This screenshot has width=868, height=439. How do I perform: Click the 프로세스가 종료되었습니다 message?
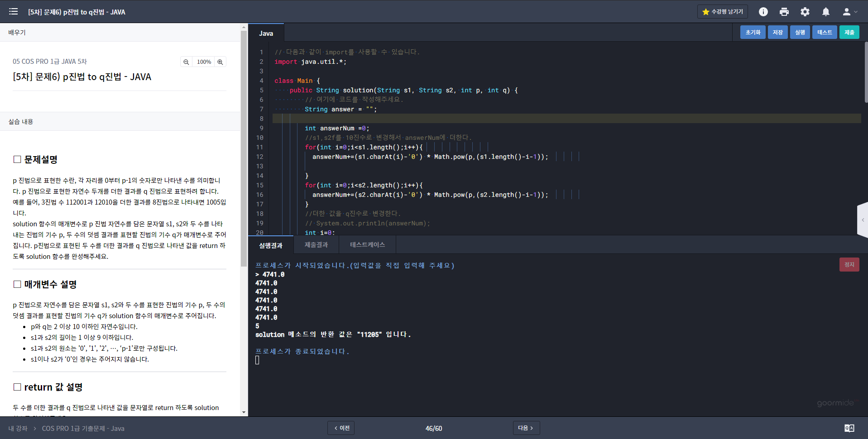tap(302, 351)
